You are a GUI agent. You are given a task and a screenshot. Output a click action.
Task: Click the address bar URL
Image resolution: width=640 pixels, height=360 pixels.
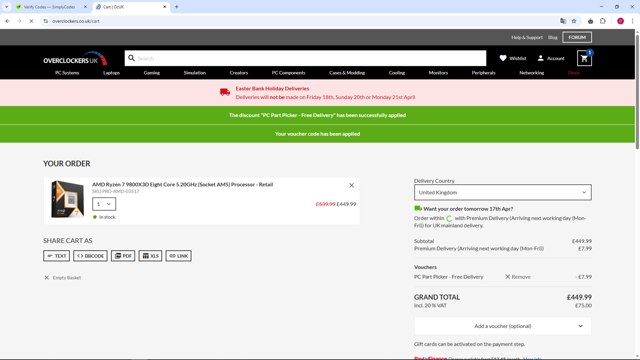tap(76, 21)
